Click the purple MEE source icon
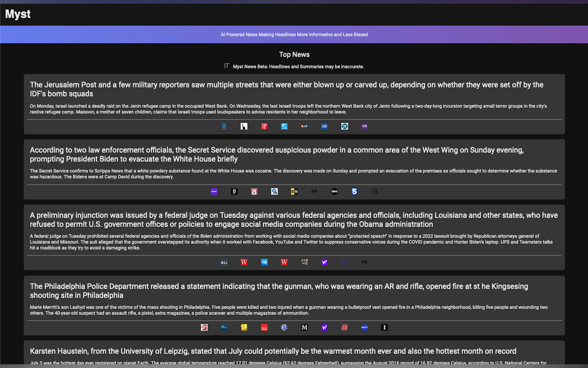 pos(364,126)
